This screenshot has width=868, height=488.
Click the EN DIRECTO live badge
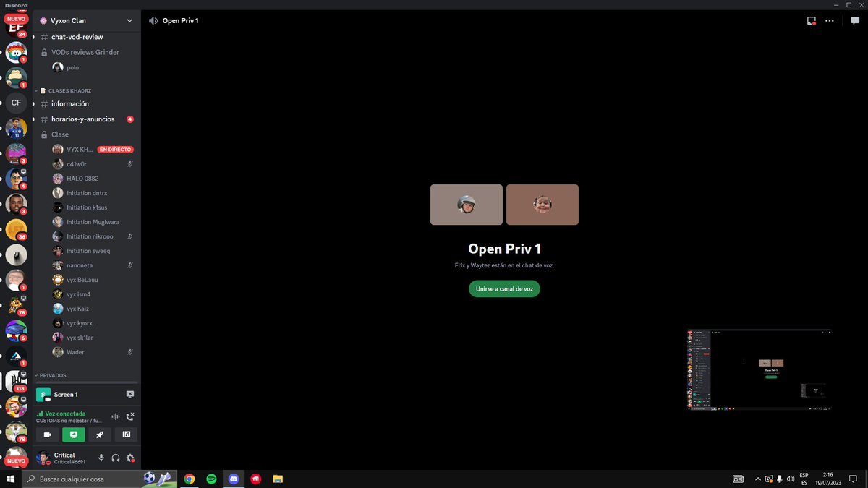click(x=115, y=150)
